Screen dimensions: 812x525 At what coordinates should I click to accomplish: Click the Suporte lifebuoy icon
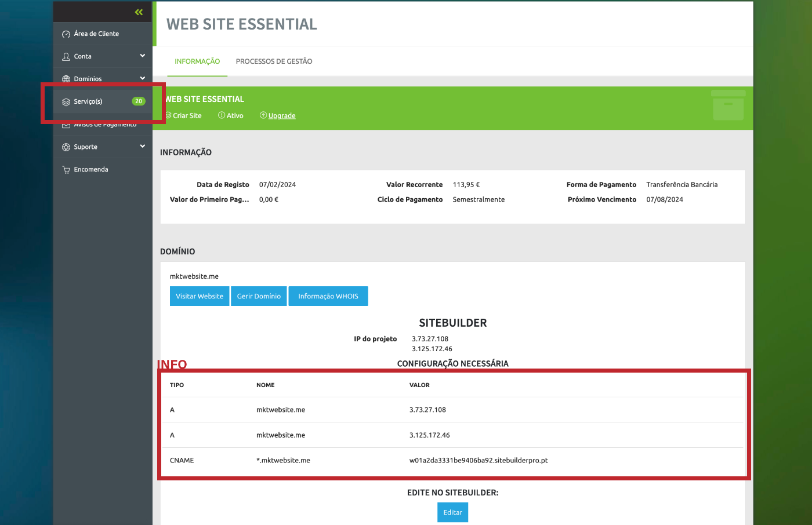66,147
